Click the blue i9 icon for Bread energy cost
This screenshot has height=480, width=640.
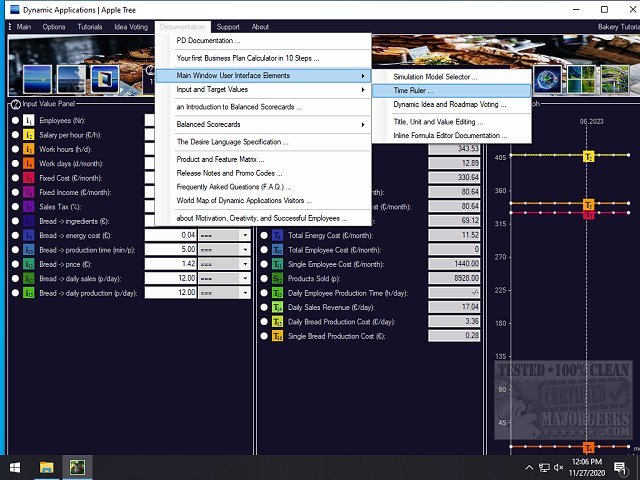[x=29, y=236]
